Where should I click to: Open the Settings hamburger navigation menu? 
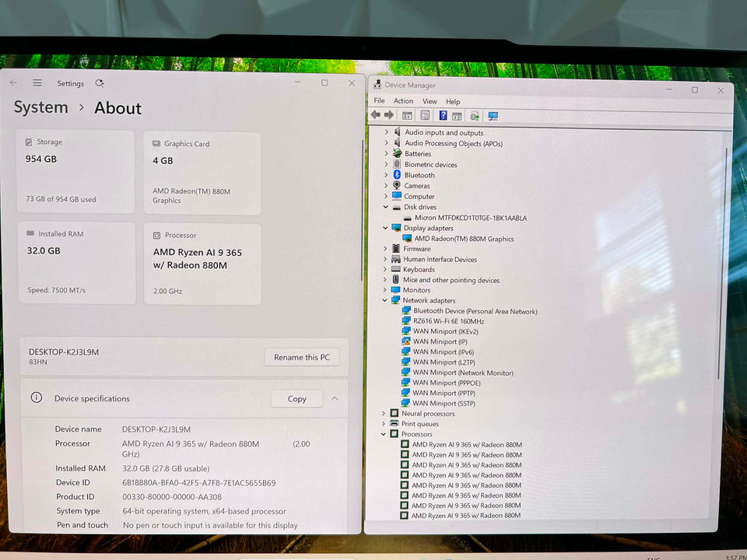pyautogui.click(x=37, y=83)
